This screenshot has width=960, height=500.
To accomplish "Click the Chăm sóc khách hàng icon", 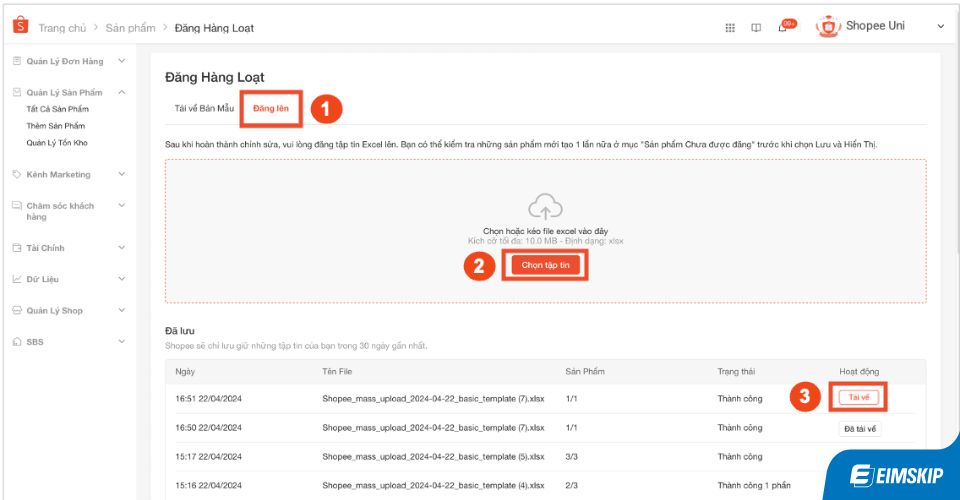I will pos(17,206).
